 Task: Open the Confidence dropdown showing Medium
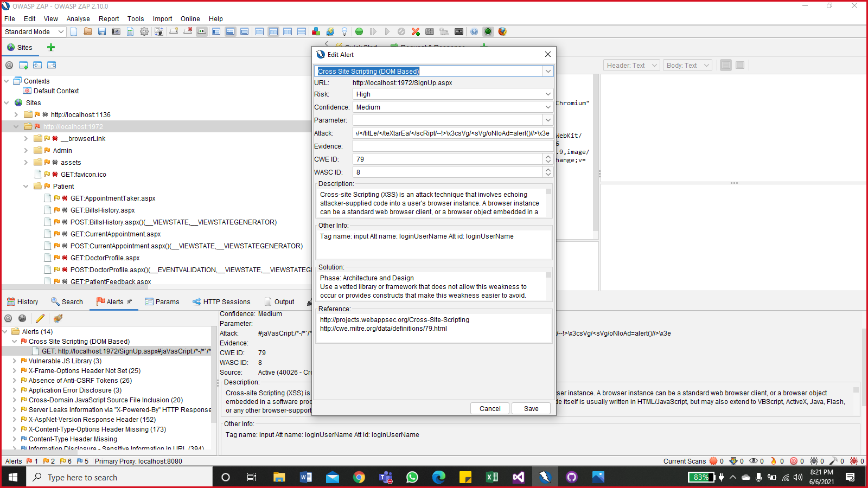point(548,107)
